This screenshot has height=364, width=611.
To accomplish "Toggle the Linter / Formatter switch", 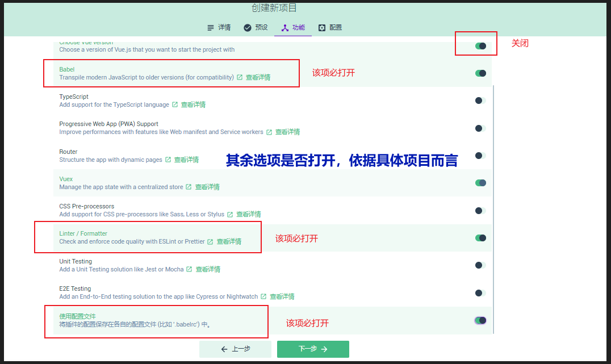I will pos(480,238).
